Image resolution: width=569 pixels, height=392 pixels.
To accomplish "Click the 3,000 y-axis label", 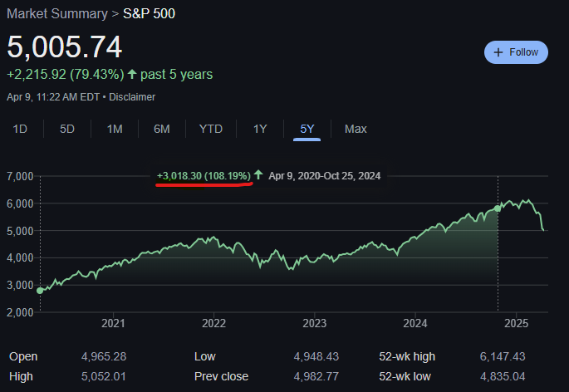I will [20, 286].
